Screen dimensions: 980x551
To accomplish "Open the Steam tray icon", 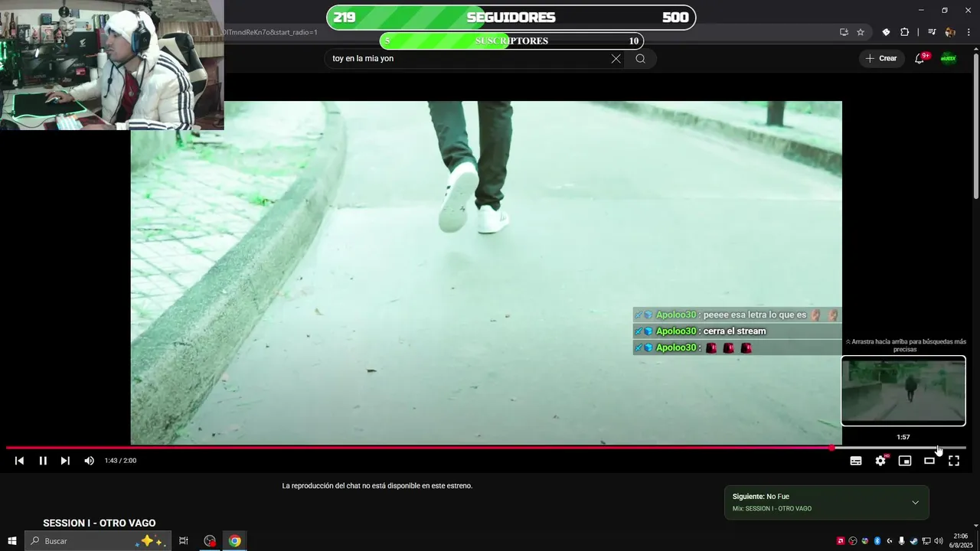I will pyautogui.click(x=914, y=541).
